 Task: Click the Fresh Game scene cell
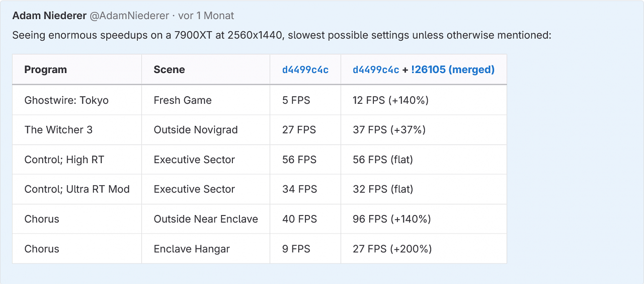206,100
